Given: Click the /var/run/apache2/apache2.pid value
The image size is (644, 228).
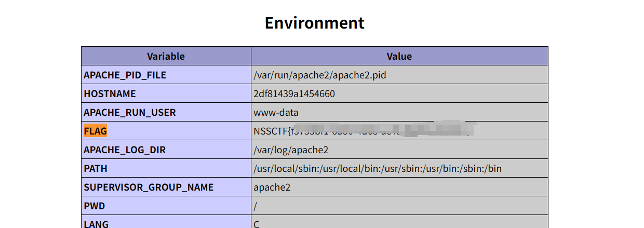Looking at the screenshot, I should [320, 75].
